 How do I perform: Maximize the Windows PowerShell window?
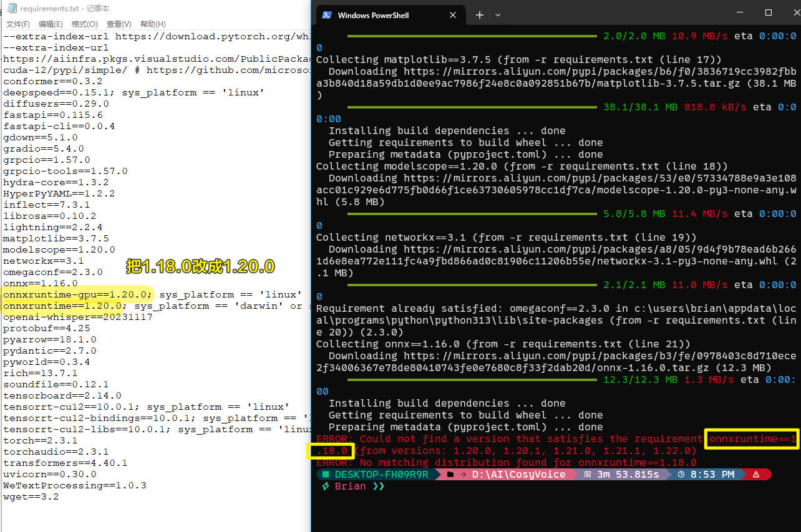click(x=769, y=12)
